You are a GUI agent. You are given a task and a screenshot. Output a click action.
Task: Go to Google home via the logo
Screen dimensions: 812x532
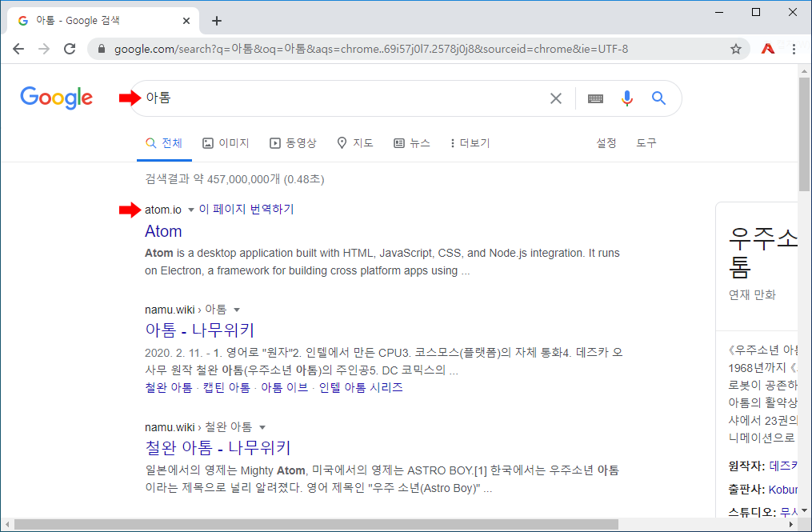[57, 98]
